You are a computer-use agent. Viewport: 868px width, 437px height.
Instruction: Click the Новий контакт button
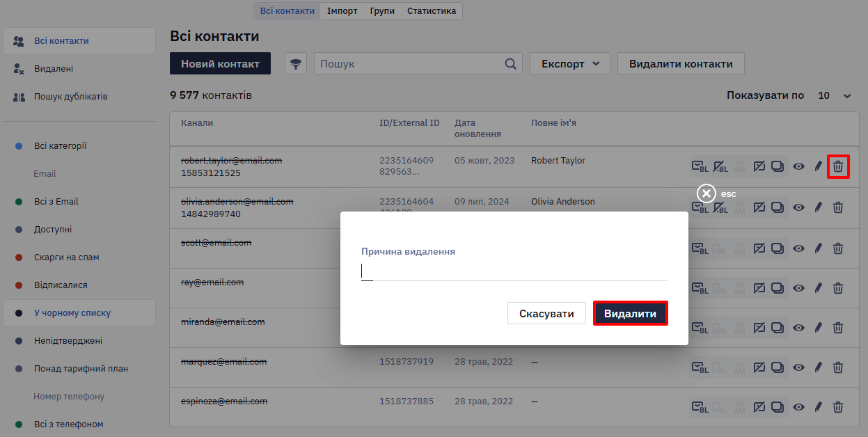(220, 63)
